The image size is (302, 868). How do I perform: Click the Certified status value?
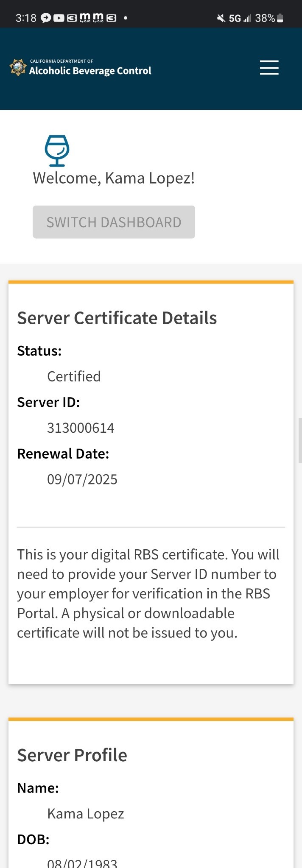coord(74,376)
